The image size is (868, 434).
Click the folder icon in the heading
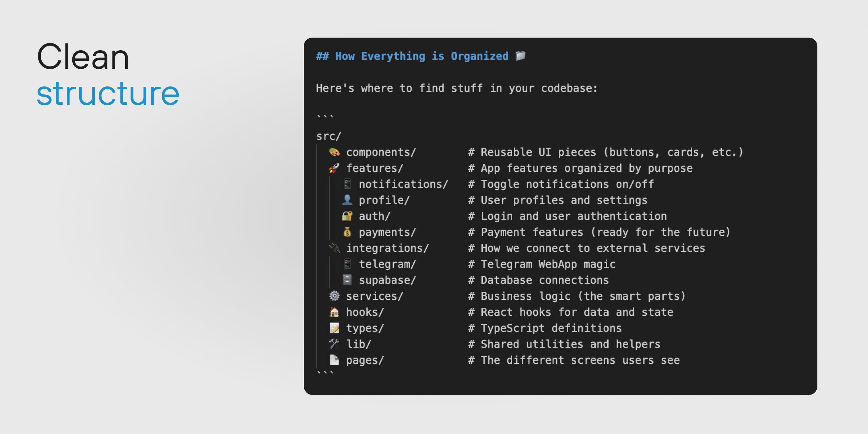click(520, 56)
